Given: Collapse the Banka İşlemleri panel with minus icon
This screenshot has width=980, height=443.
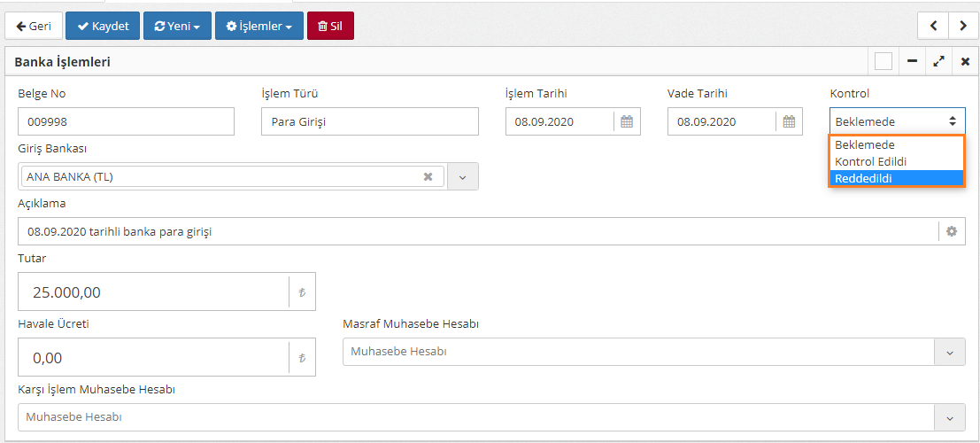Looking at the screenshot, I should (x=912, y=61).
